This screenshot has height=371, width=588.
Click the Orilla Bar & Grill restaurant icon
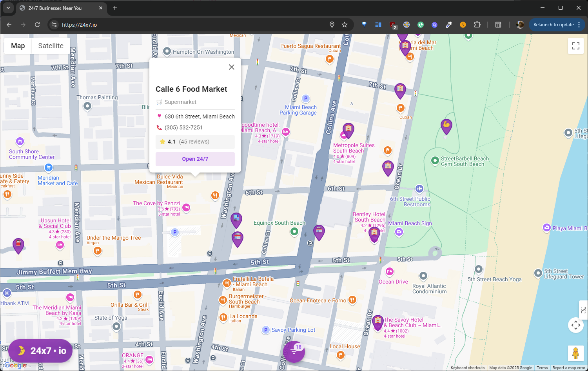pyautogui.click(x=137, y=295)
